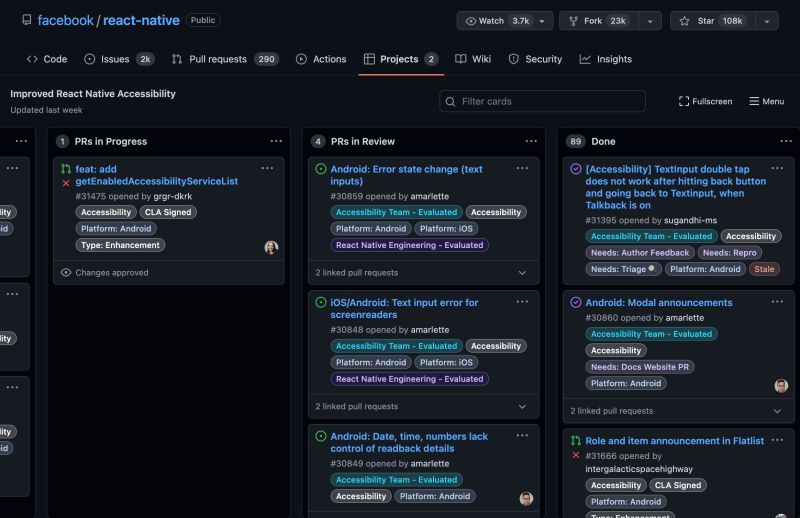The image size is (800, 518).
Task: Open the react-native repository link
Action: click(141, 20)
